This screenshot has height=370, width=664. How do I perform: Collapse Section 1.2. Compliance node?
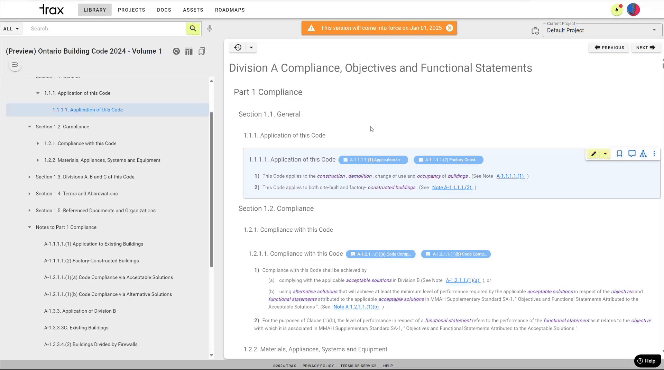(x=30, y=127)
